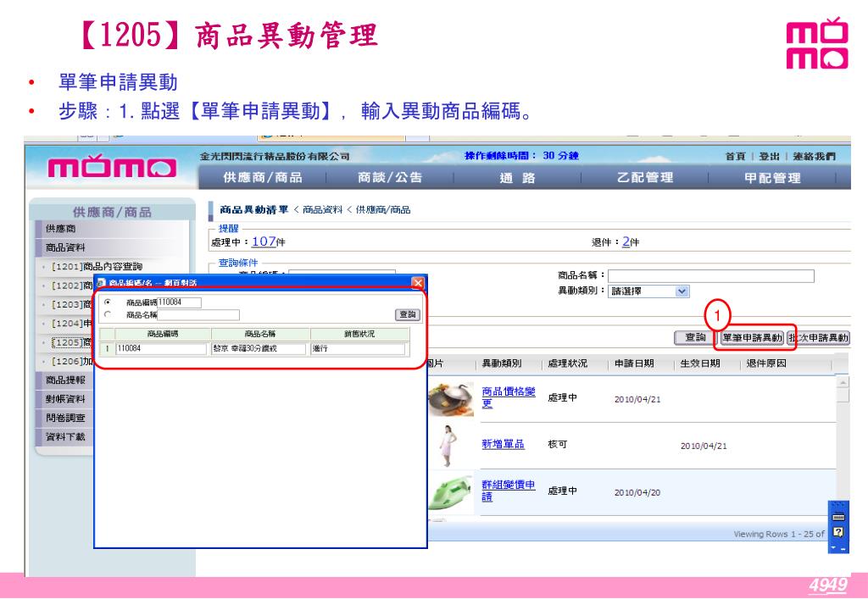Click the main page 商品名稱 search field

[x=711, y=276]
